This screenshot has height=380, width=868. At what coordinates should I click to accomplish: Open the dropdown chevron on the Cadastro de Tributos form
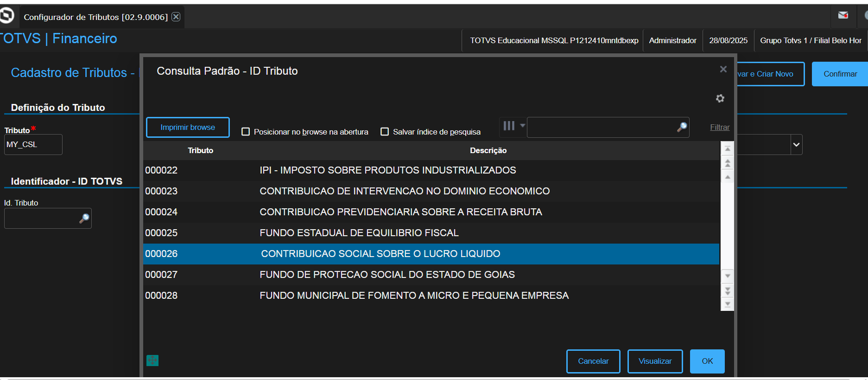tap(796, 144)
